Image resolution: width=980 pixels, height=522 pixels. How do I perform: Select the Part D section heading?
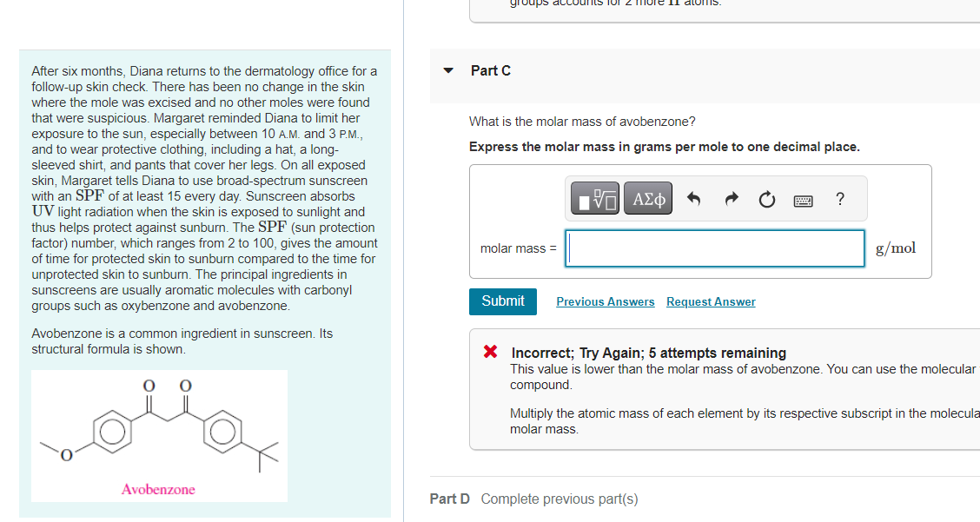coord(449,499)
